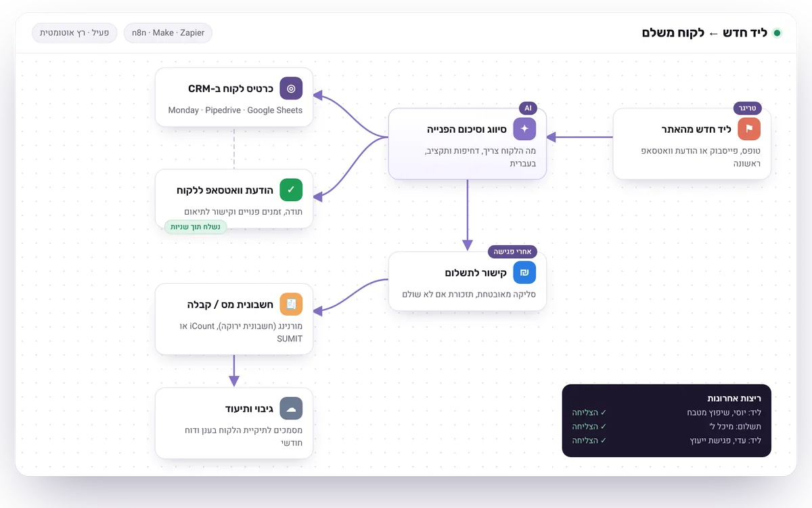The width and height of the screenshot is (812, 508).
Task: Select the 'ליד חדש מהאתר' node title
Action: point(696,129)
